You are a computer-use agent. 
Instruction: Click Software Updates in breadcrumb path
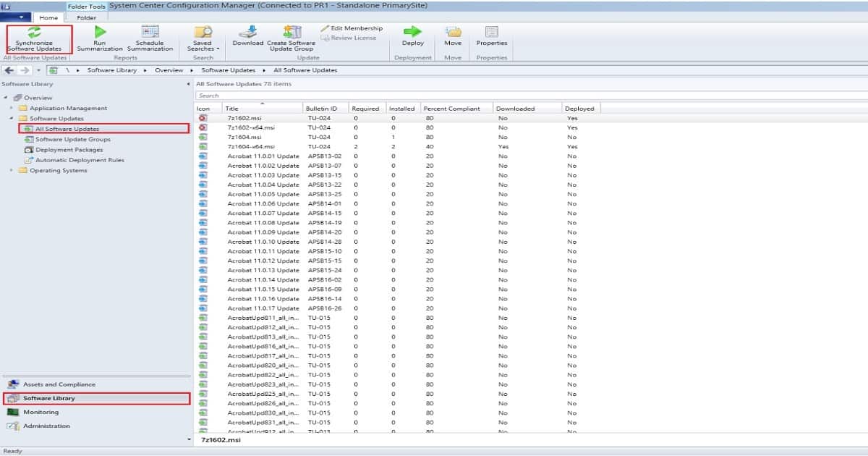coord(229,70)
